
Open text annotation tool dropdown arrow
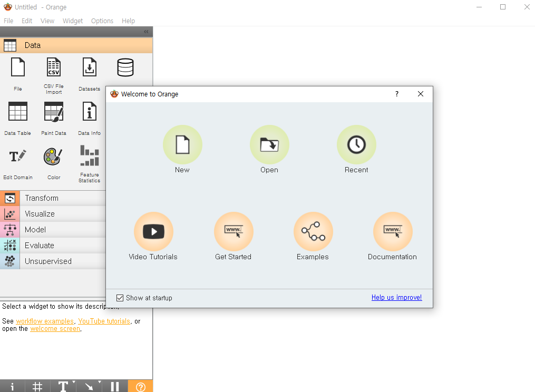pos(74,382)
